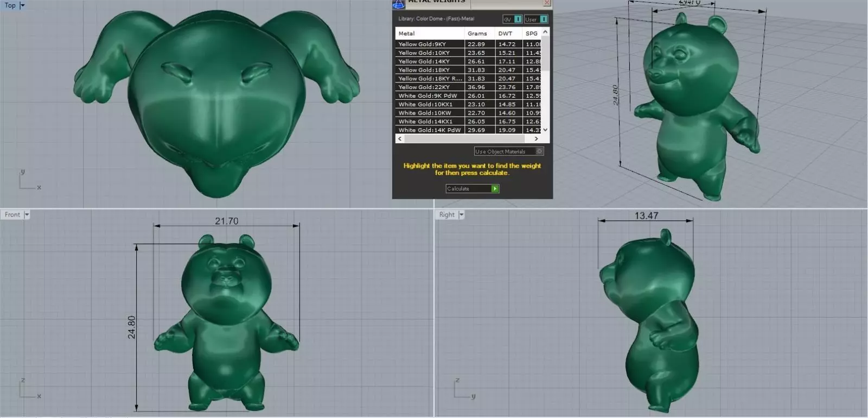Click the 24.80 height dimension in Front view
The height and width of the screenshot is (418, 868).
point(131,327)
